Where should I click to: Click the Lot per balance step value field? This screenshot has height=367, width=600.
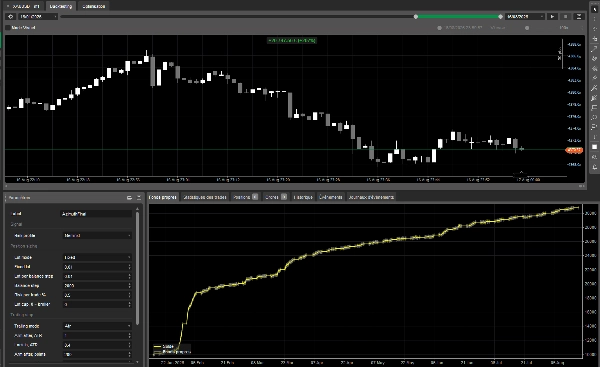pos(97,276)
